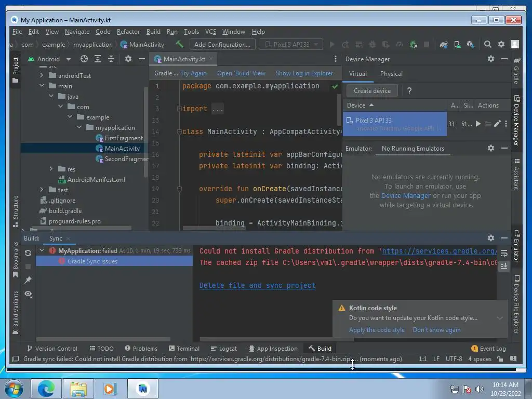
Task: Expand the res folder
Action: click(x=51, y=169)
